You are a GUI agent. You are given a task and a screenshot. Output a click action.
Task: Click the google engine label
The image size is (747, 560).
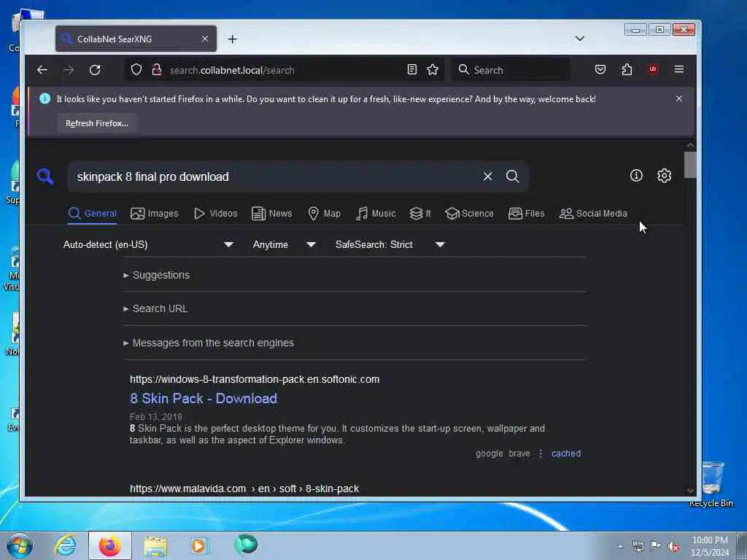click(489, 454)
